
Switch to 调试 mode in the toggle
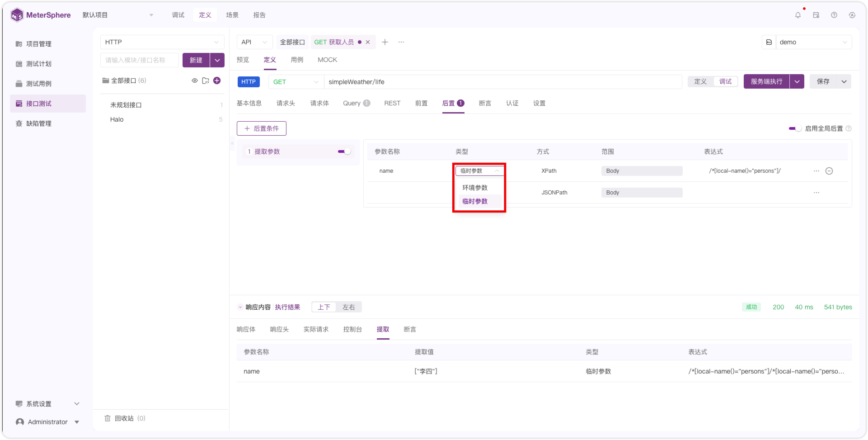tap(725, 81)
